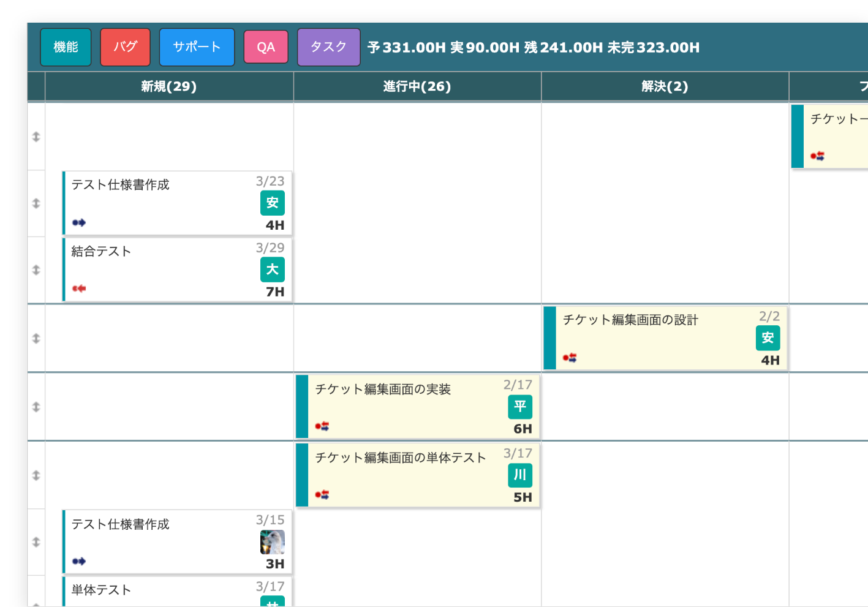Click the 5H estimate value

(523, 498)
